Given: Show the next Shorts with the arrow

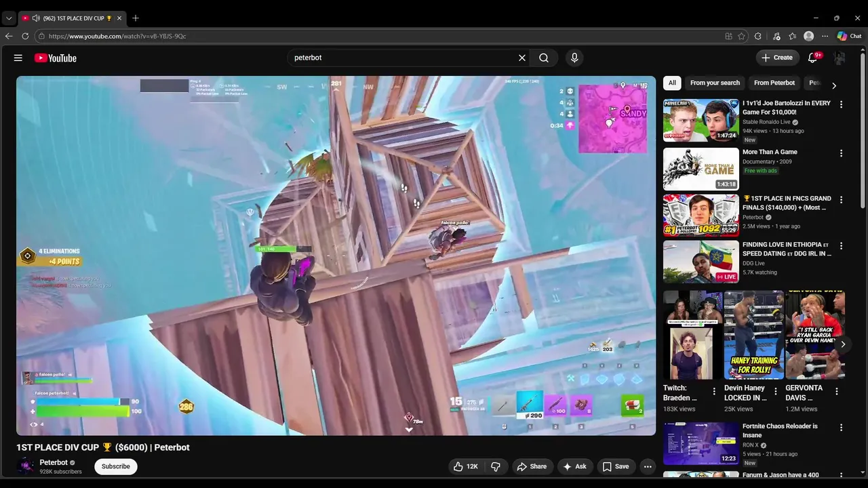Looking at the screenshot, I should click(843, 344).
